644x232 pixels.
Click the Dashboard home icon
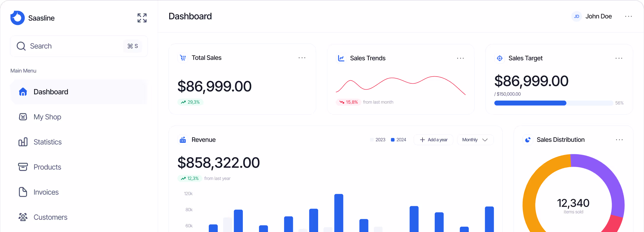23,92
